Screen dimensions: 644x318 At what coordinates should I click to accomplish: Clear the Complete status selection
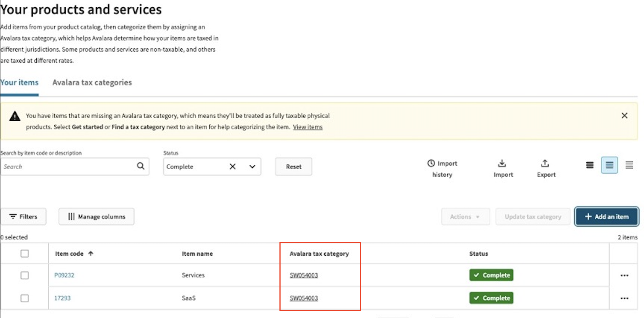pos(233,167)
